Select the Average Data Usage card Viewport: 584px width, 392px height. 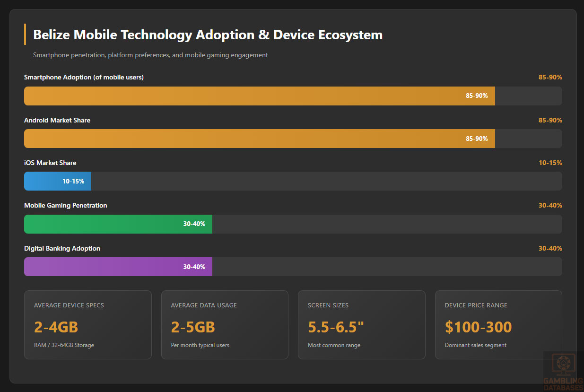click(225, 325)
